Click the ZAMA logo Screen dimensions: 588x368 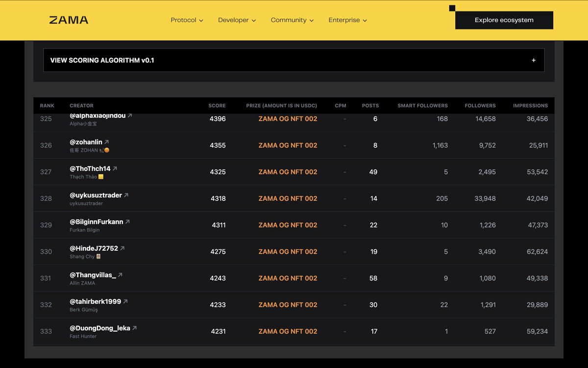69,20
